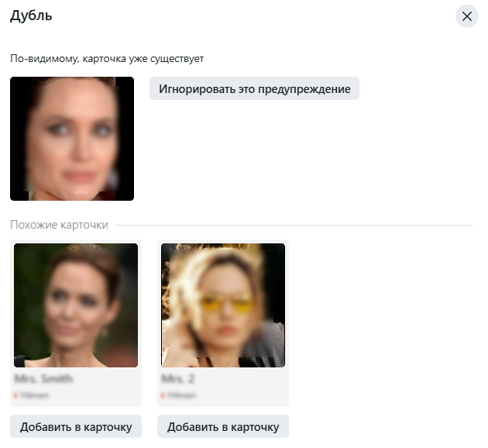
Task: Click the watchlist label text of the second card
Action: pos(181,395)
